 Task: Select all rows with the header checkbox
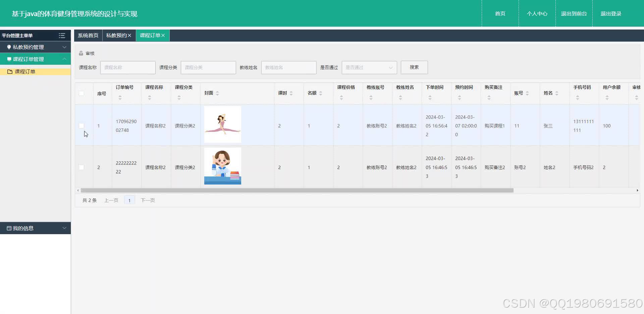(82, 93)
